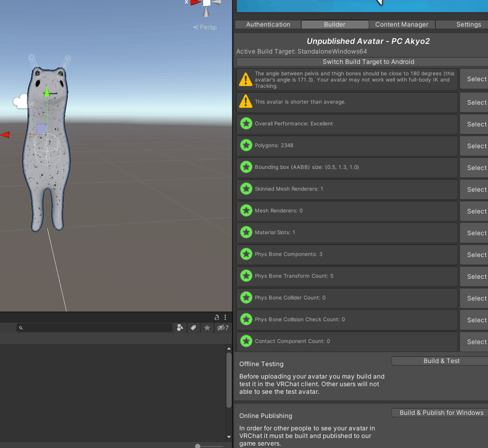Open the search by type filter
Image resolution: width=488 pixels, height=448 pixels.
[180, 328]
